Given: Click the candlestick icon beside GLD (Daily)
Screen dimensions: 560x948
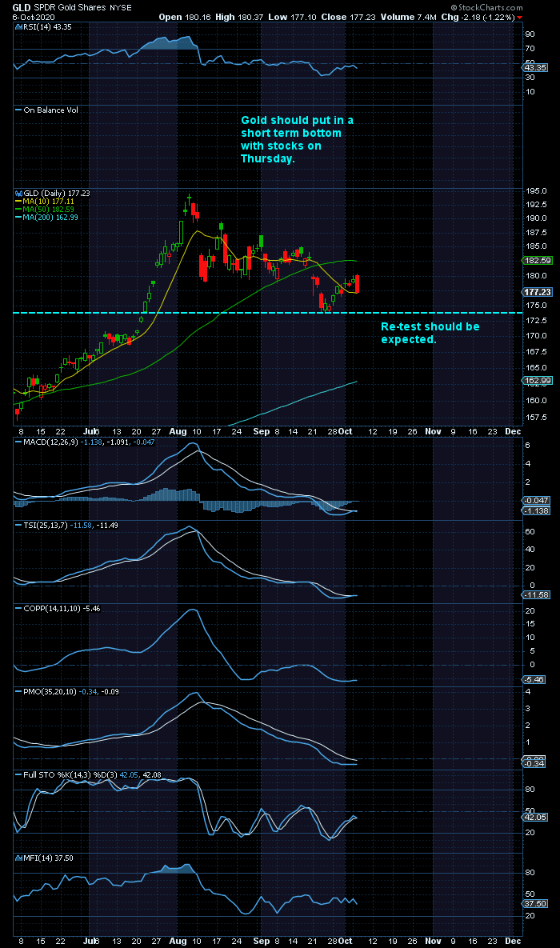Looking at the screenshot, I should click(x=17, y=193).
